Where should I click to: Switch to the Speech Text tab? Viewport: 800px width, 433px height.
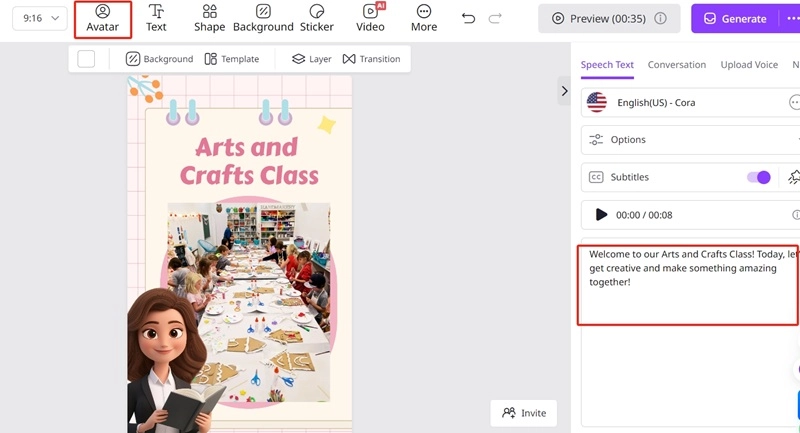[607, 65]
